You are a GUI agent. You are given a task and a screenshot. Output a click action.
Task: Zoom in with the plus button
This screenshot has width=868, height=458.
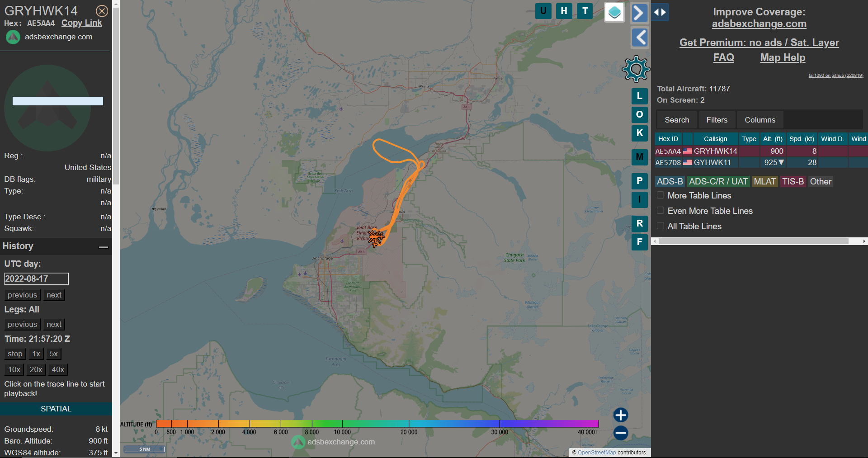tap(621, 415)
